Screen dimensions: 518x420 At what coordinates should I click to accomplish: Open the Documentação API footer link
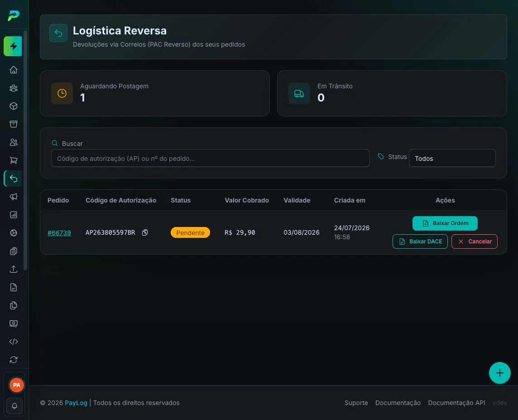point(456,403)
